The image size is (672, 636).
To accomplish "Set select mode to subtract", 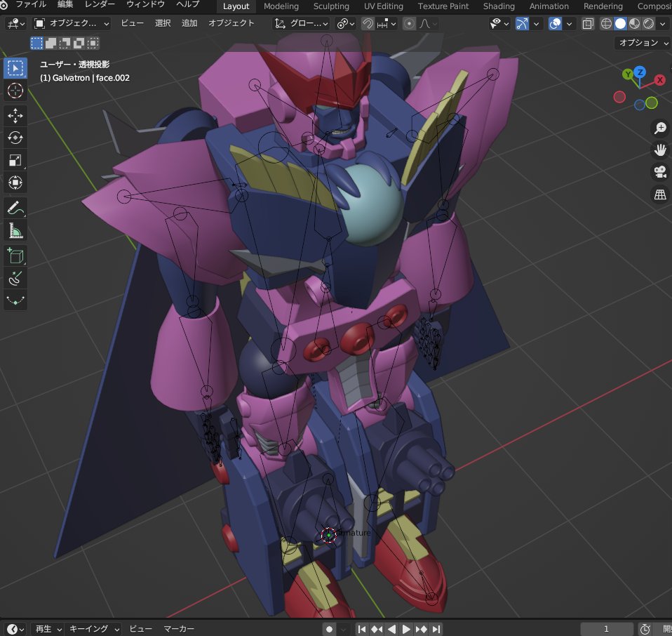I will click(x=65, y=43).
